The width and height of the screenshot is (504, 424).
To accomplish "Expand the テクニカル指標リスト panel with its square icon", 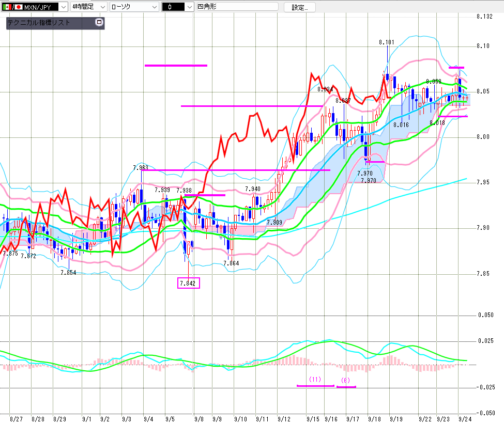I will 99,23.
